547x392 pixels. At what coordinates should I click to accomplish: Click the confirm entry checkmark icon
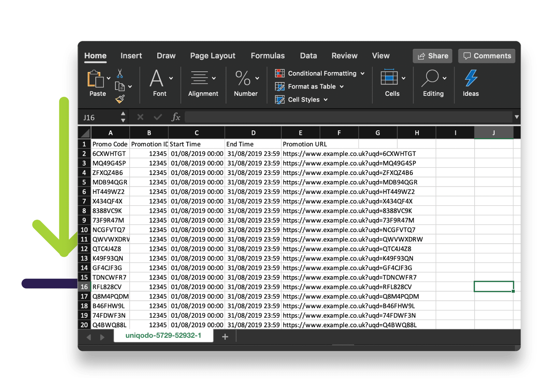click(x=158, y=117)
